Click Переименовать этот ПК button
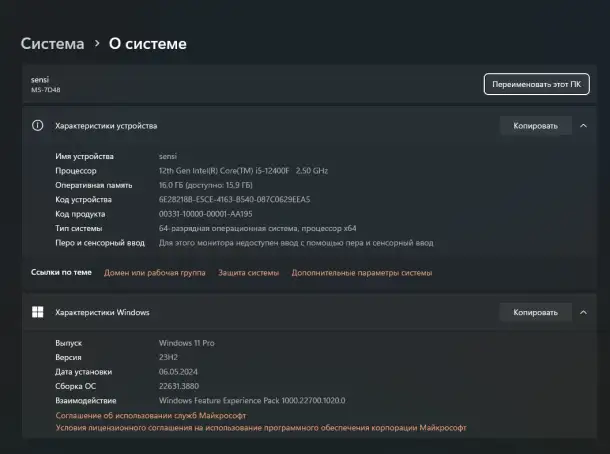The image size is (610, 454). 536,84
